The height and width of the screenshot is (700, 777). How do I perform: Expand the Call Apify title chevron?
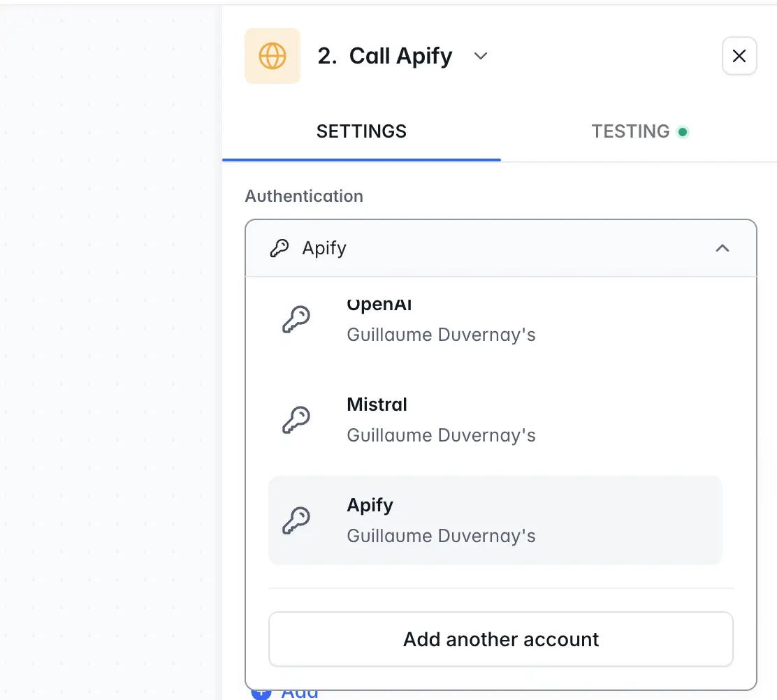[480, 56]
